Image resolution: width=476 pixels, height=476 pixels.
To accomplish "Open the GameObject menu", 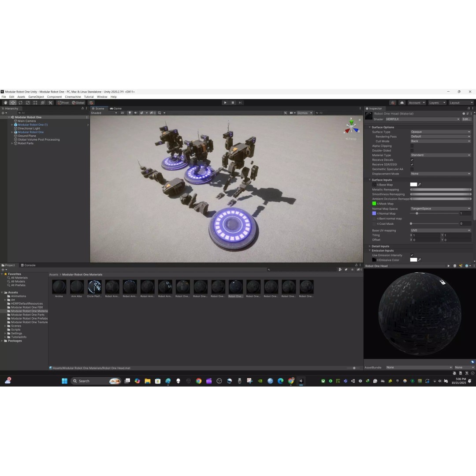I will point(36,97).
